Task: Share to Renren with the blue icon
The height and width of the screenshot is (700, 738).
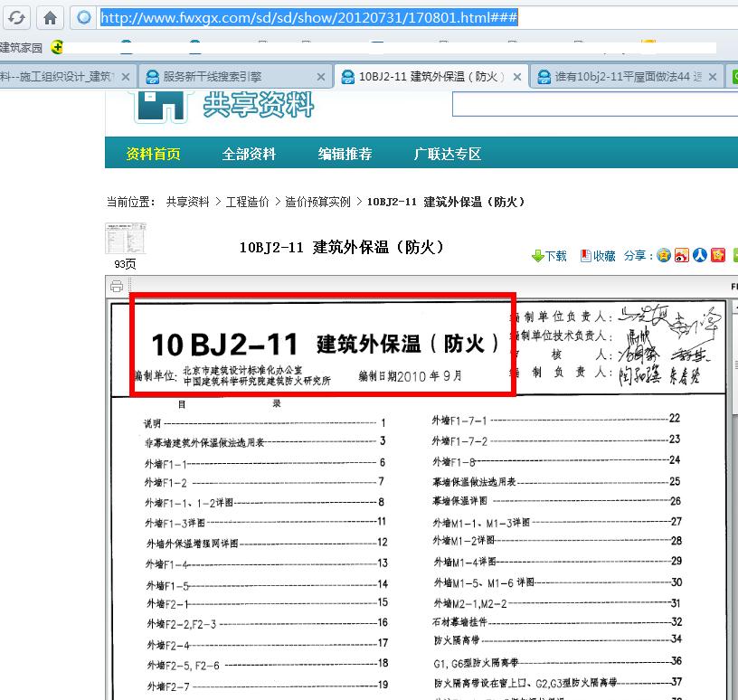Action: [x=699, y=255]
